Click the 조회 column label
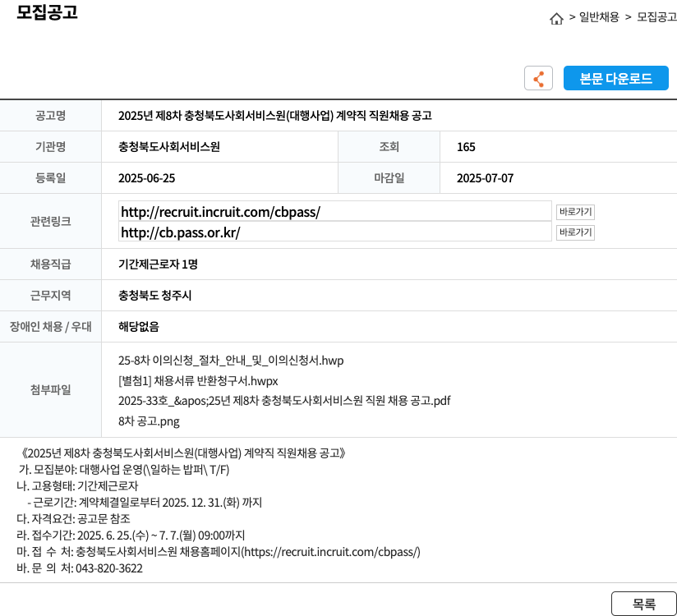 coord(389,147)
